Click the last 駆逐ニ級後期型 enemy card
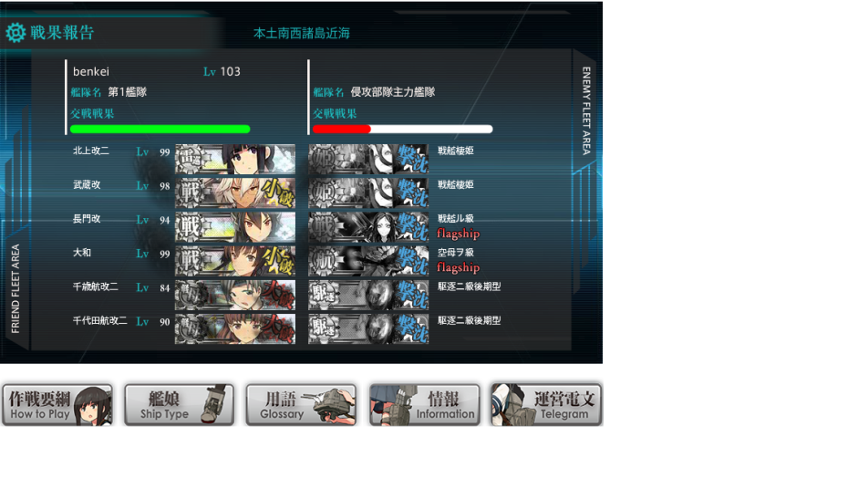 pos(368,329)
